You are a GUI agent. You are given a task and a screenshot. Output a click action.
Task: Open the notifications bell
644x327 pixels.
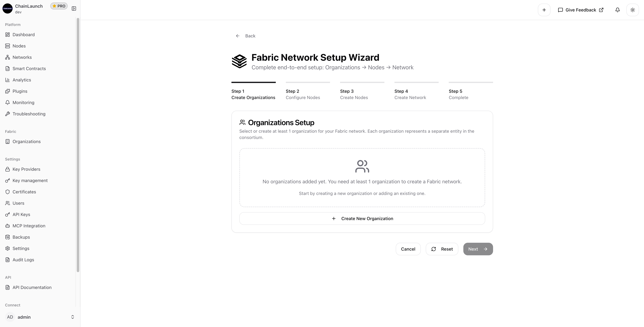[617, 10]
